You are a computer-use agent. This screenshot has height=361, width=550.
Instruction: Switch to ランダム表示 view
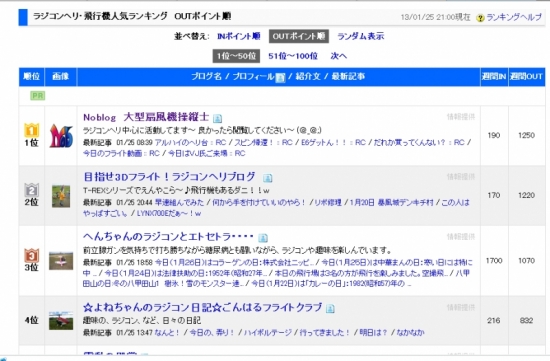pos(361,36)
